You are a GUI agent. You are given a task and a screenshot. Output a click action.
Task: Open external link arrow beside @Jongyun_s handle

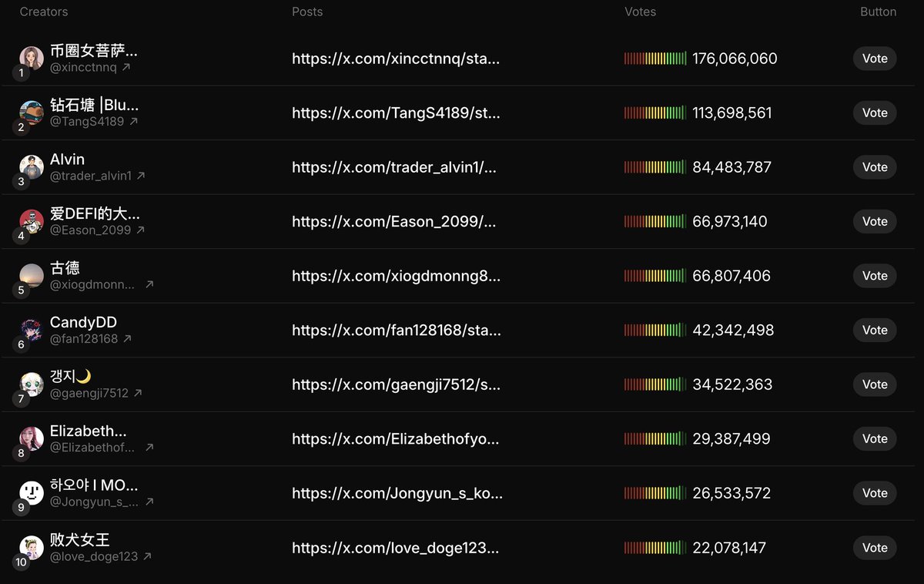[x=149, y=502]
